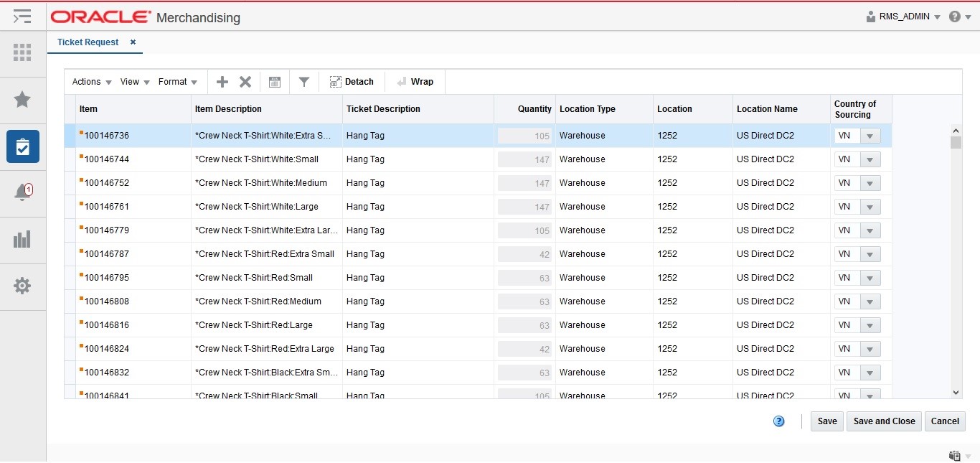Open the application navigator grid icon
Viewport: 980px width, 463px height.
(x=22, y=52)
